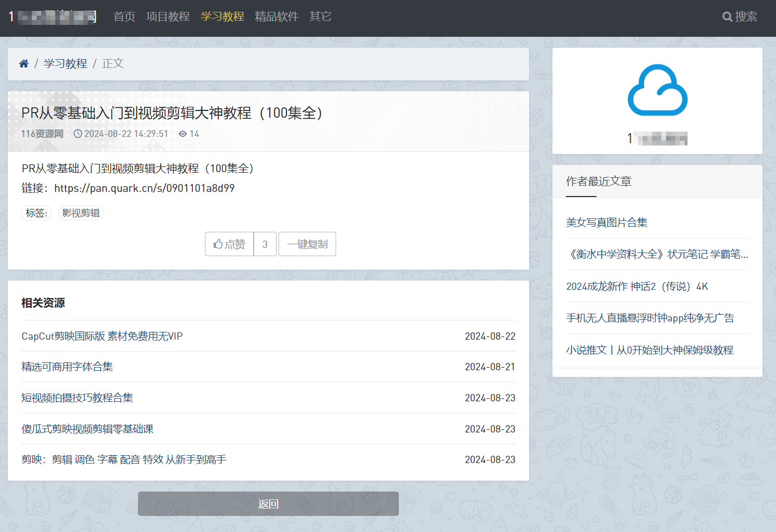Viewport: 776px width, 532px height.
Task: Click the 影视剪辑 tag
Action: (81, 213)
